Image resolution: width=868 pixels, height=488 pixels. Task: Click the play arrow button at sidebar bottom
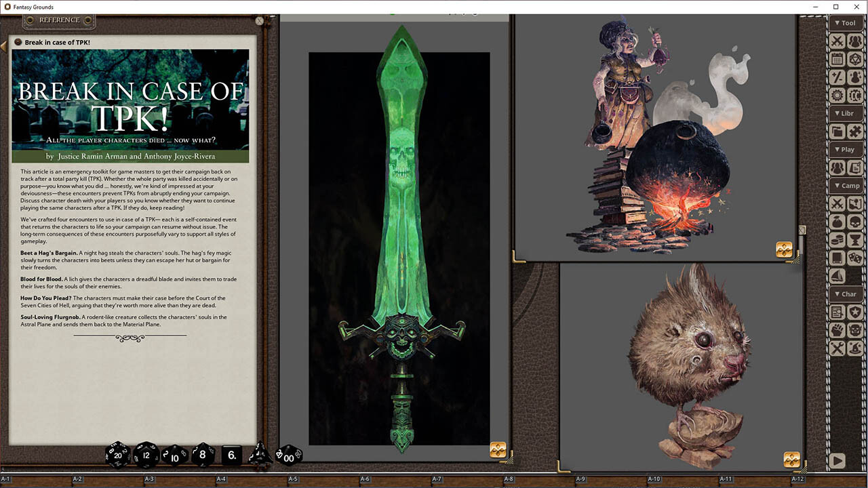[837, 461]
